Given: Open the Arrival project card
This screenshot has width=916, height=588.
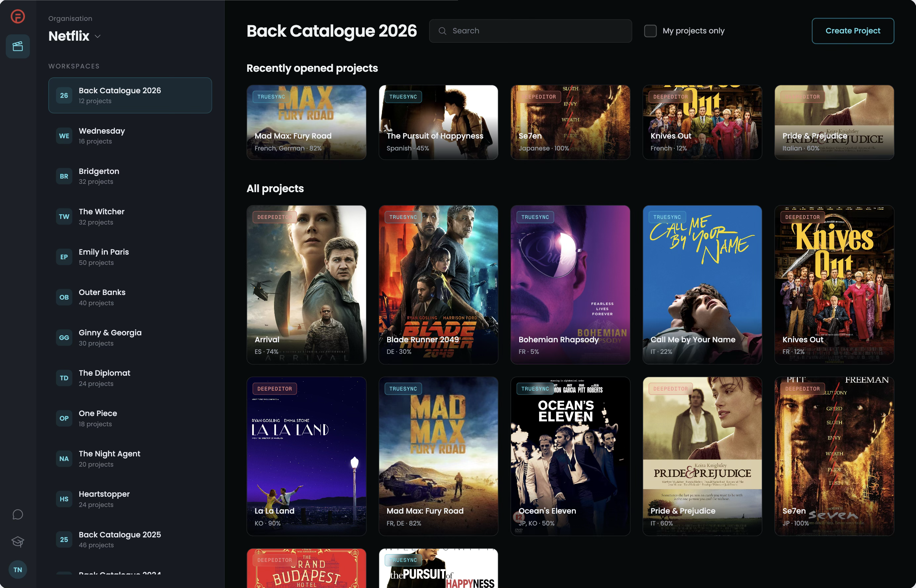Looking at the screenshot, I should [x=306, y=285].
